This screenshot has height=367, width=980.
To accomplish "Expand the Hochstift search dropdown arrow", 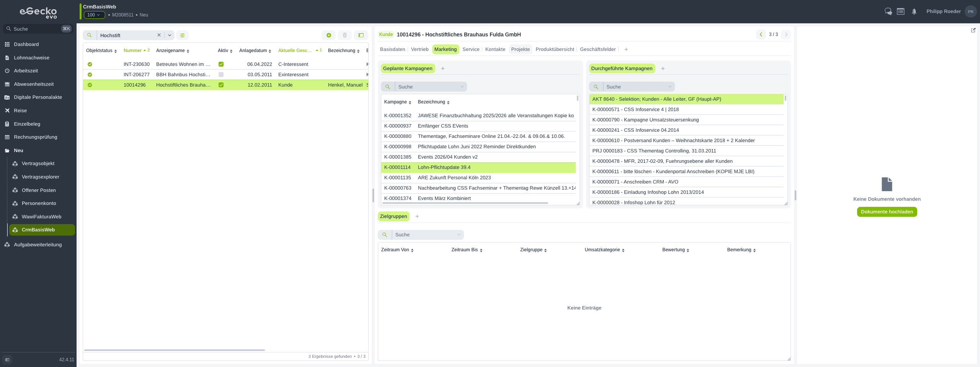I will [170, 35].
